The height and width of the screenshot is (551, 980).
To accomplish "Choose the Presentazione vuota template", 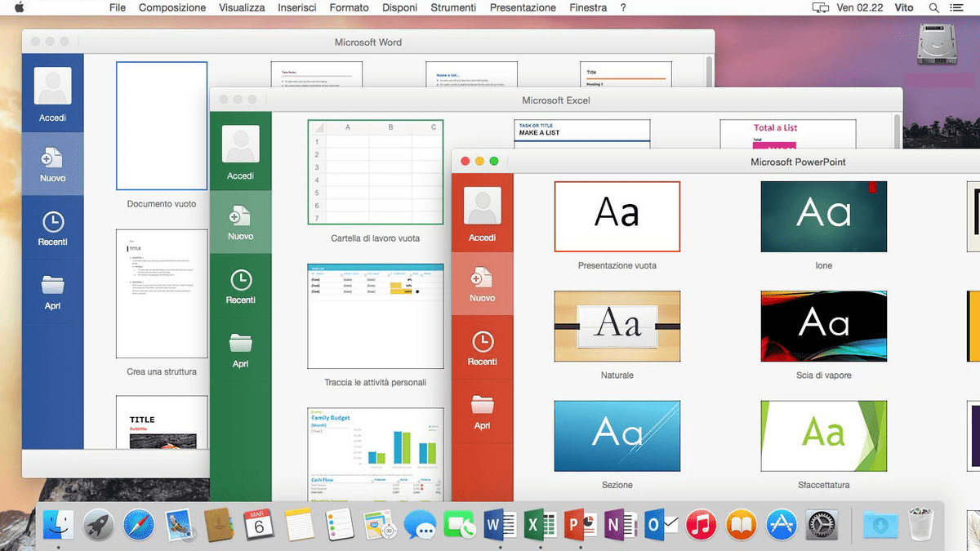I will [x=617, y=216].
